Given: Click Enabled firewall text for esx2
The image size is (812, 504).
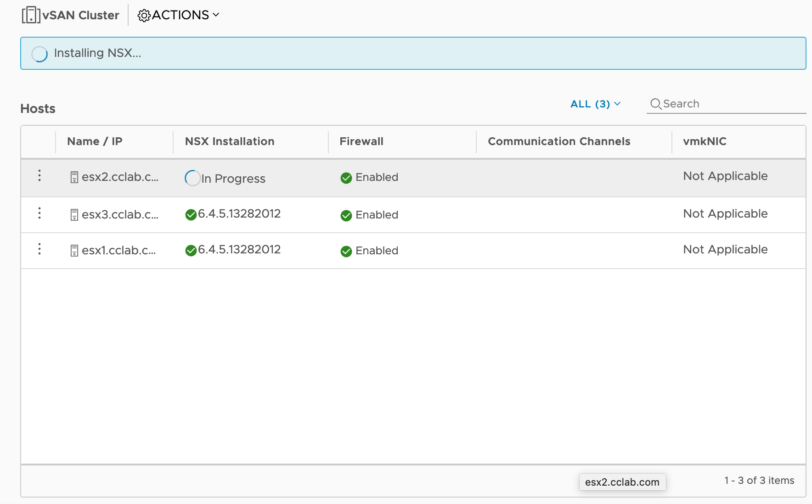Looking at the screenshot, I should click(377, 177).
